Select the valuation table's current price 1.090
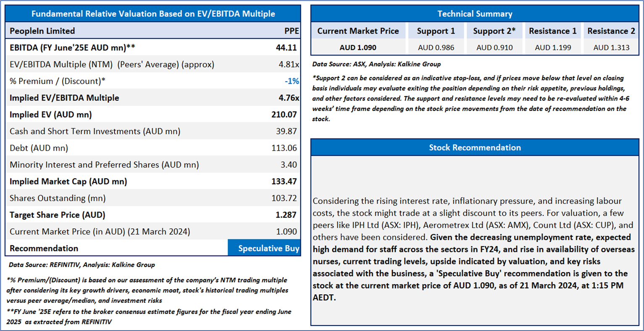 coord(287,232)
